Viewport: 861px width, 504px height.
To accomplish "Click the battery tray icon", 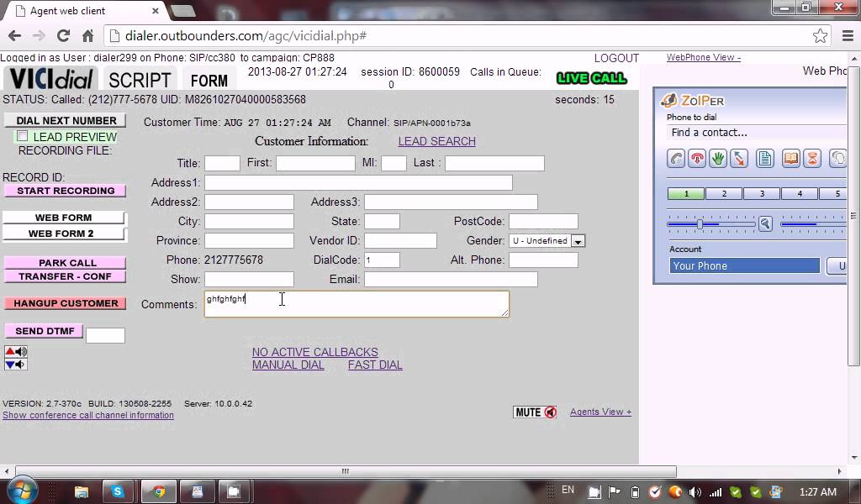I will coord(635,492).
